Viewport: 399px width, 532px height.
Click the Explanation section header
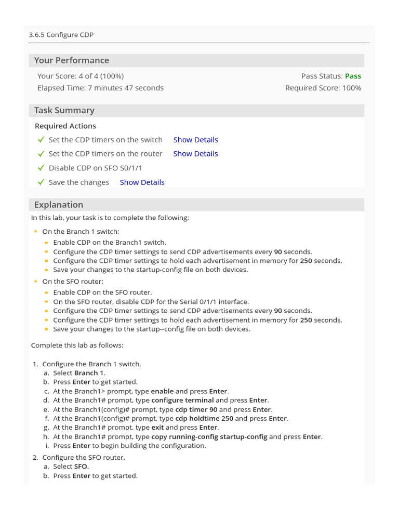click(x=59, y=205)
